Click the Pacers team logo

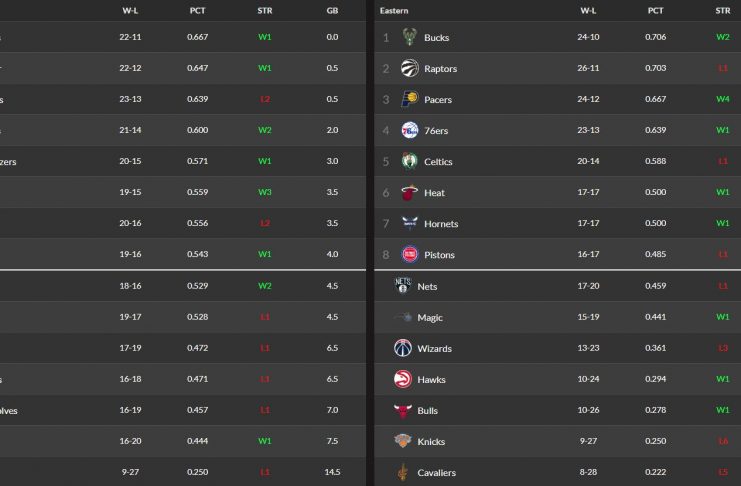pos(409,100)
